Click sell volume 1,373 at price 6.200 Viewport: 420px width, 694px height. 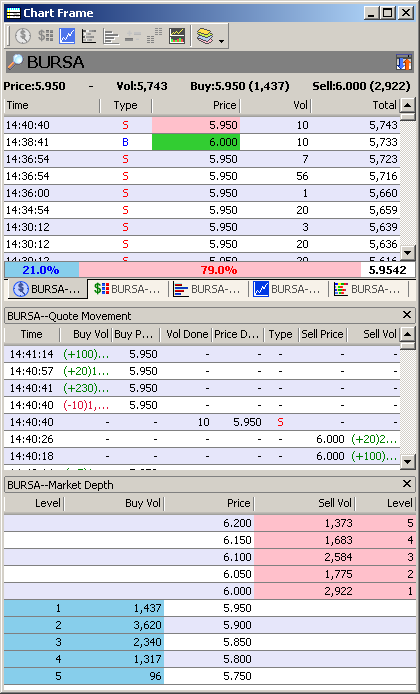[x=338, y=523]
